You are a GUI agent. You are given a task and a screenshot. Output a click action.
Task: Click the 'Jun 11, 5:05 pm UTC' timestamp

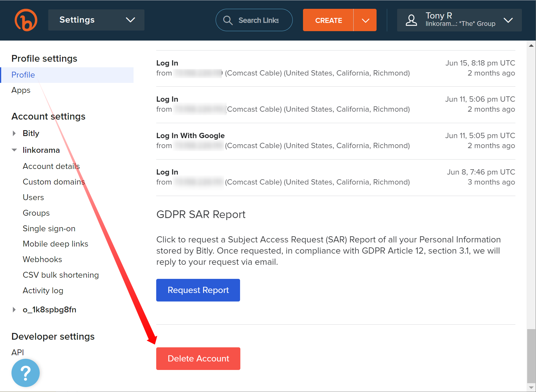coord(480,135)
